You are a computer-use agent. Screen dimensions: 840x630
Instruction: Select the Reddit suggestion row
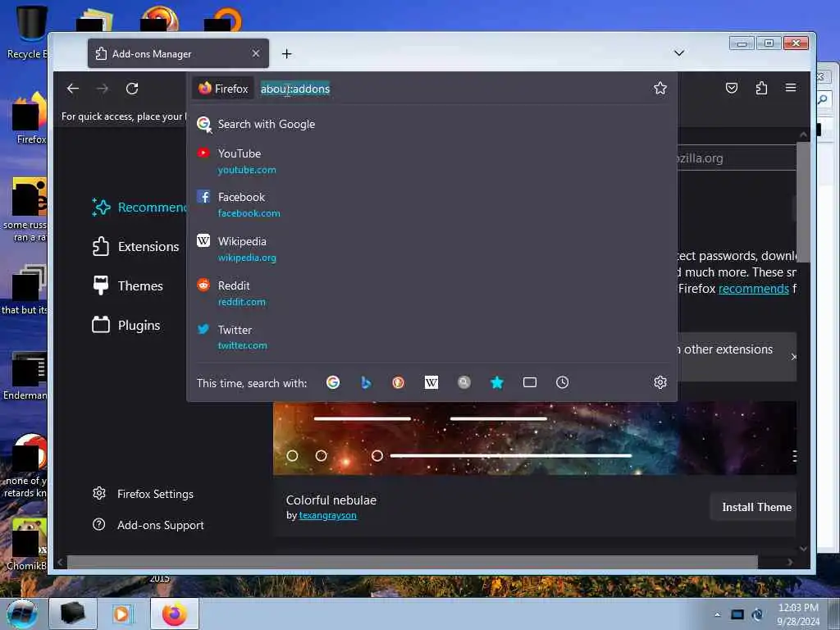tap(431, 293)
